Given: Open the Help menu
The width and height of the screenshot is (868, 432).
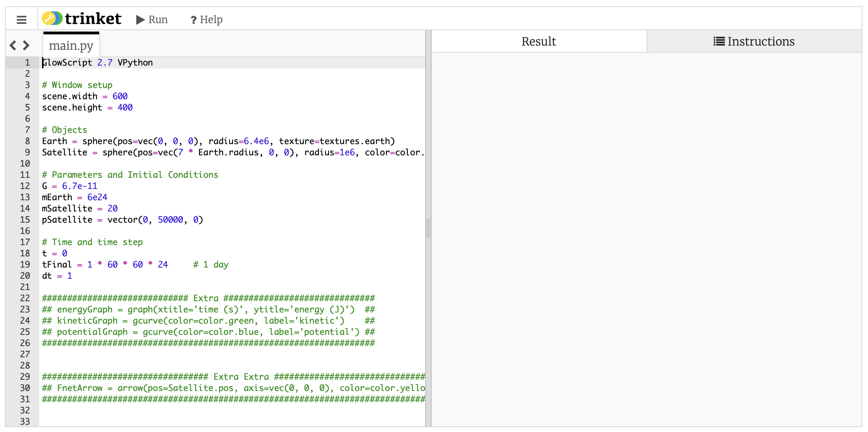Looking at the screenshot, I should (206, 20).
